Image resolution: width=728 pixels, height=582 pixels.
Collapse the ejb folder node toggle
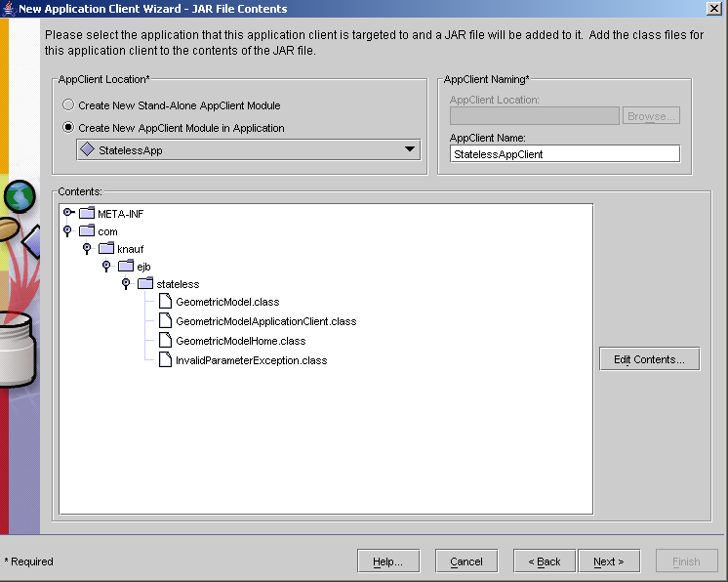[106, 266]
